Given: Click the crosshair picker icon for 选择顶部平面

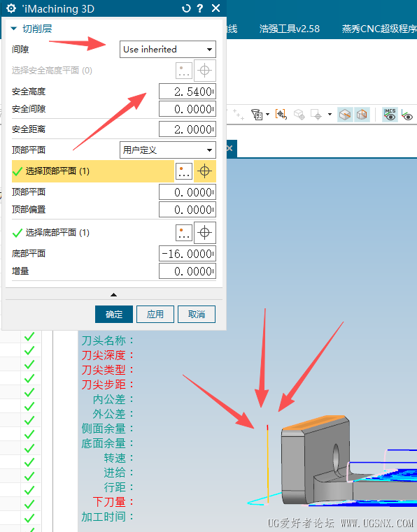Looking at the screenshot, I should point(205,171).
